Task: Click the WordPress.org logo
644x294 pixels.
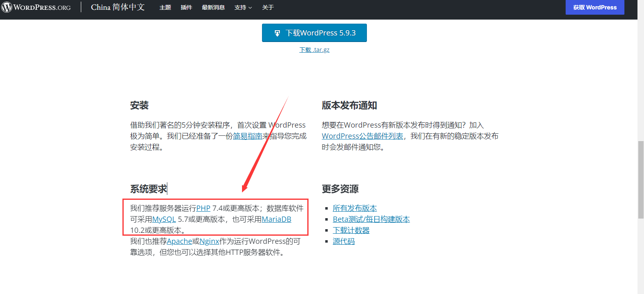Action: click(x=36, y=7)
